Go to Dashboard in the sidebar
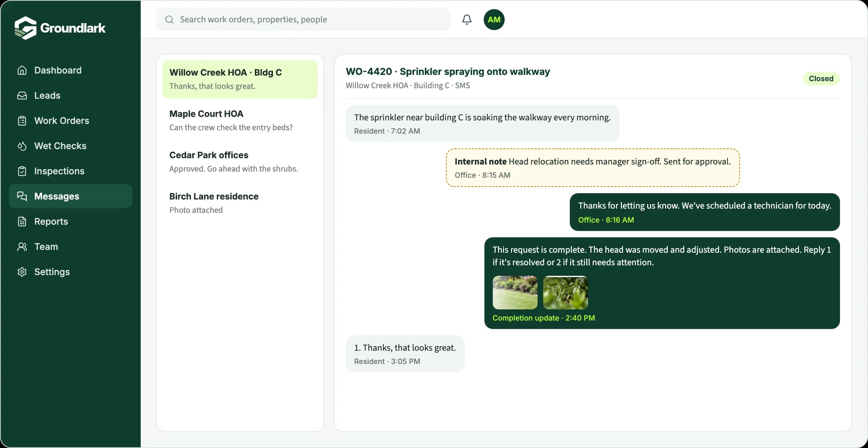 (x=71, y=70)
